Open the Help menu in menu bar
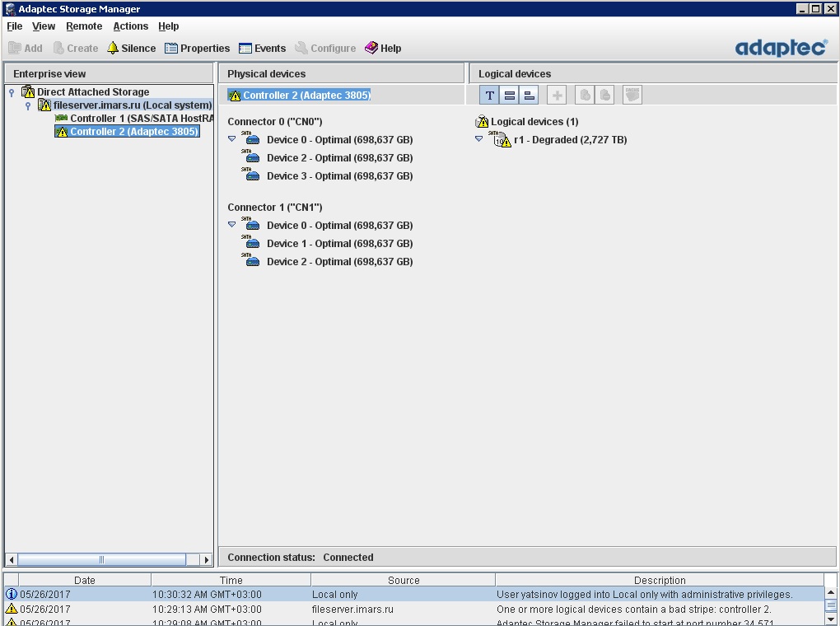This screenshot has width=840, height=626. (x=168, y=26)
